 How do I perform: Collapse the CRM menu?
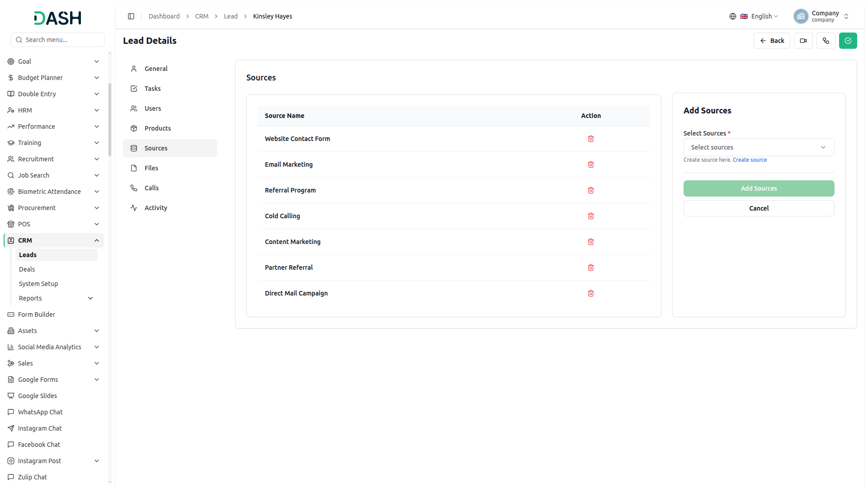pos(54,240)
